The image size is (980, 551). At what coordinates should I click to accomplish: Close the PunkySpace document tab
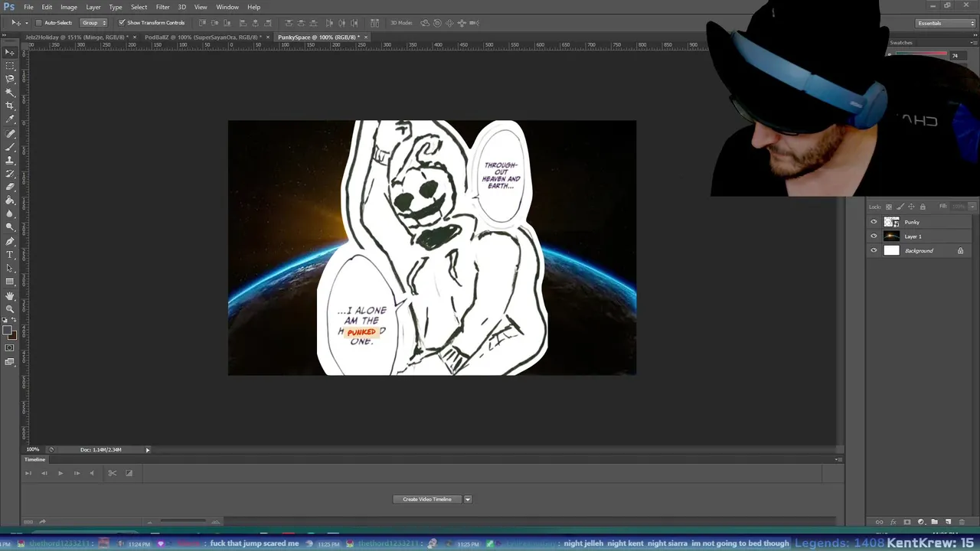(x=366, y=37)
